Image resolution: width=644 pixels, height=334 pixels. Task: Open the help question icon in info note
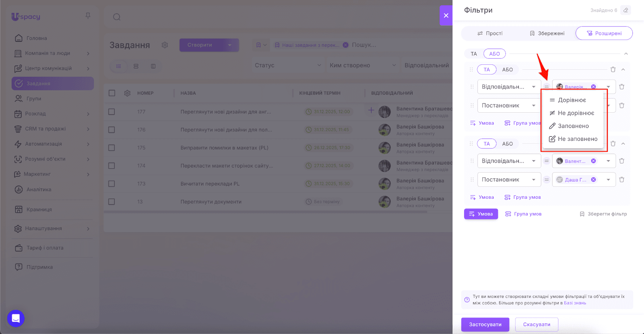coord(467,300)
